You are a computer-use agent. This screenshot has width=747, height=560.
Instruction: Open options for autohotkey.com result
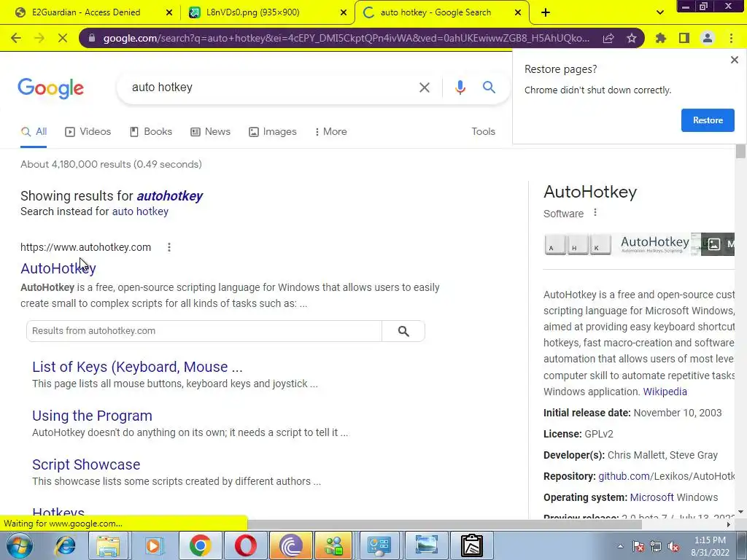169,247
